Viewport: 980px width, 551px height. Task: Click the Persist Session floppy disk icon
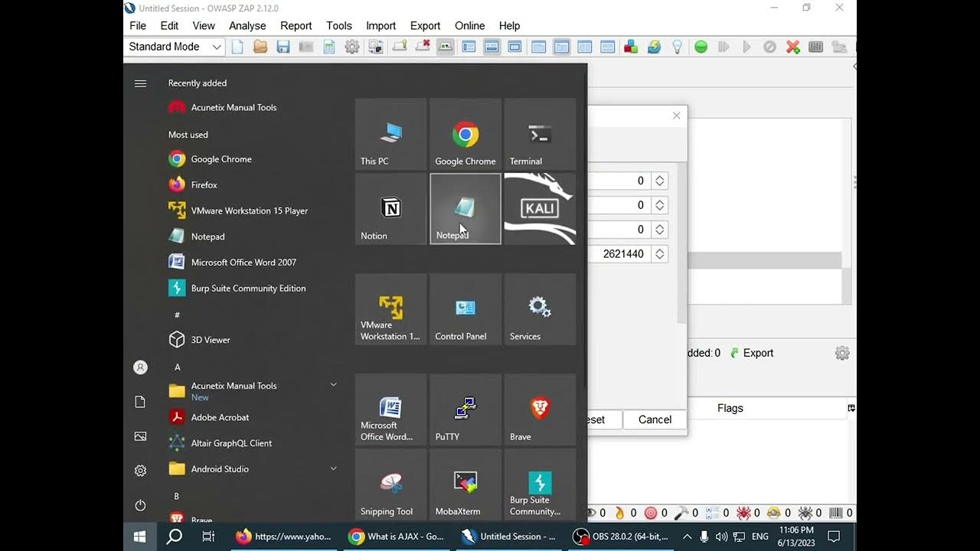[283, 47]
